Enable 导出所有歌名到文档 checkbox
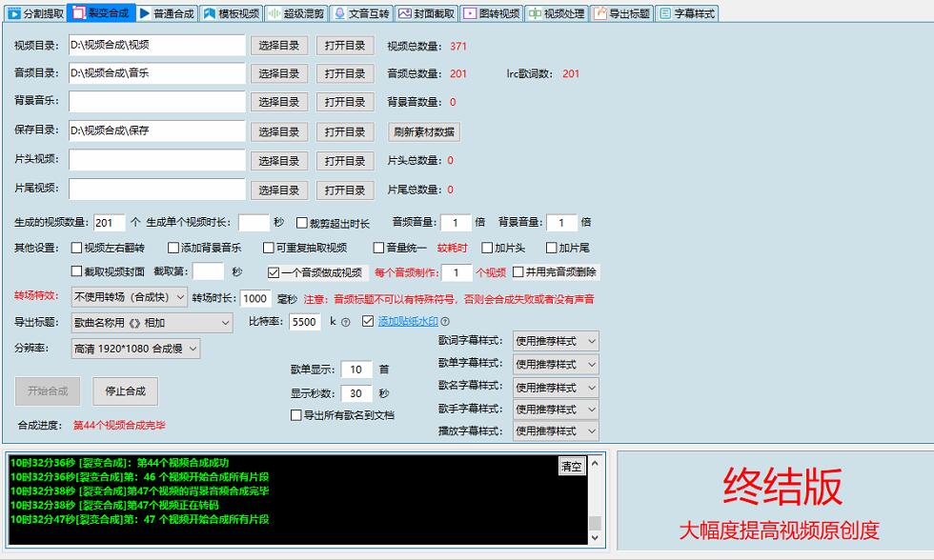This screenshot has width=934, height=560. pos(296,415)
